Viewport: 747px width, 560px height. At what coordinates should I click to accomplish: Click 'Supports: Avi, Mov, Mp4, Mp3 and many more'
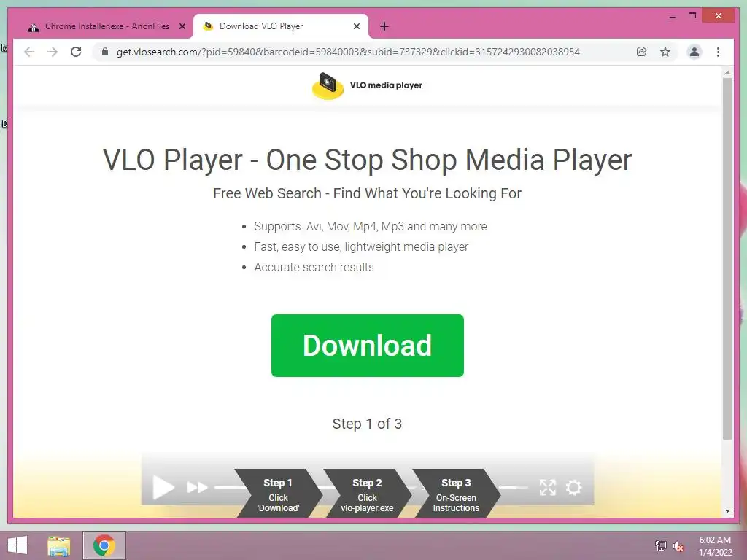click(x=371, y=226)
